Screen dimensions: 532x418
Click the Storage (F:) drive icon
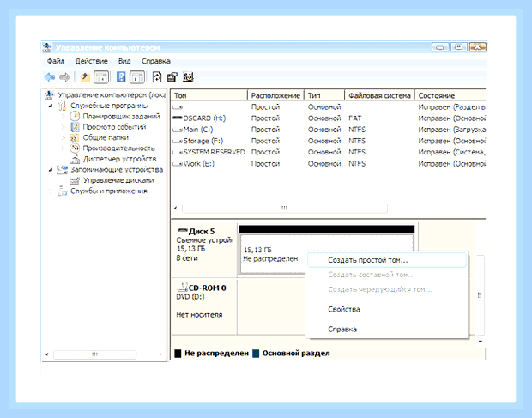[x=178, y=141]
